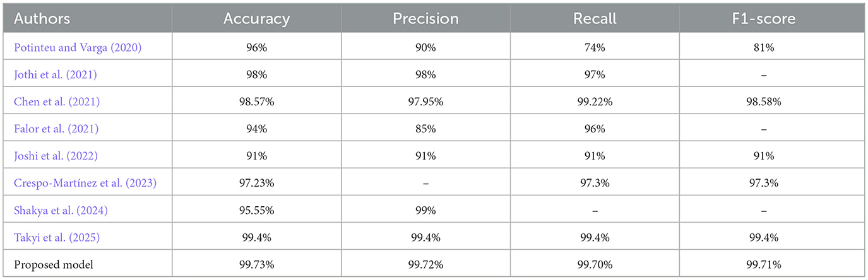Click the Accuracy column header
The height and width of the screenshot is (280, 868).
tap(256, 19)
